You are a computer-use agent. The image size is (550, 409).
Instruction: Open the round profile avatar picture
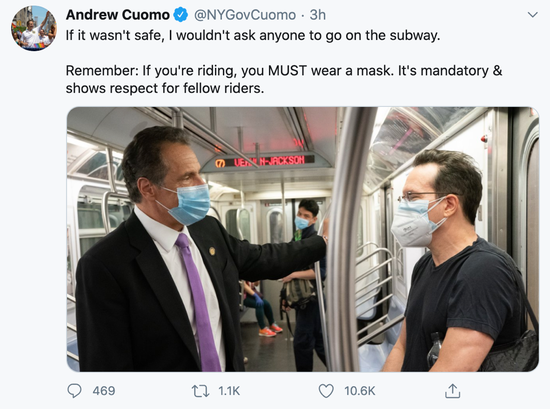[x=34, y=28]
